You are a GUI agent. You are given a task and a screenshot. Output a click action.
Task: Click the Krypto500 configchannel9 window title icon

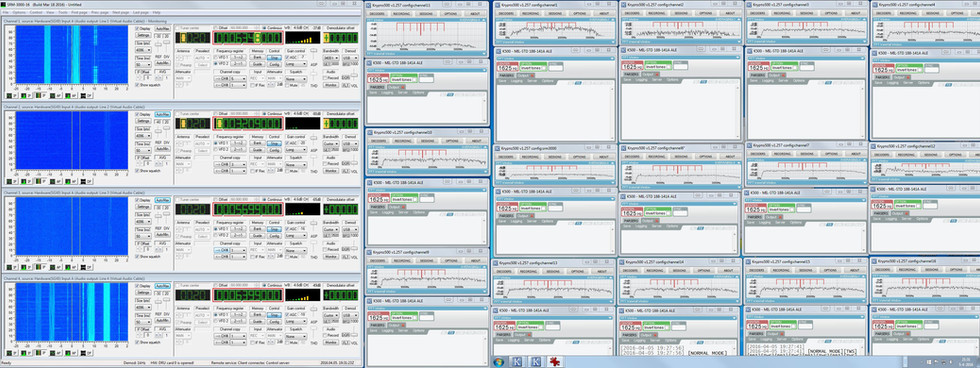(369, 252)
